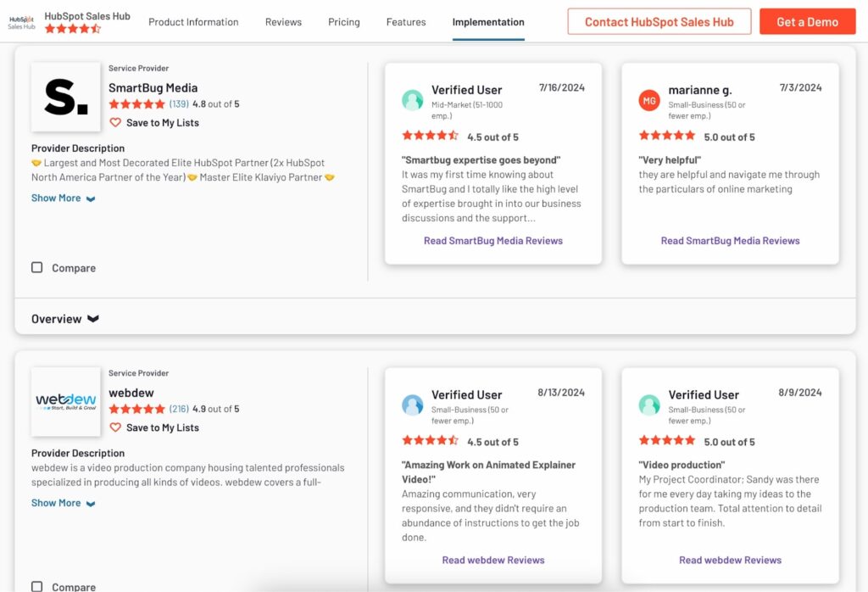
Task: Click the Verified User avatar dated 7/16/2024
Action: [x=413, y=100]
